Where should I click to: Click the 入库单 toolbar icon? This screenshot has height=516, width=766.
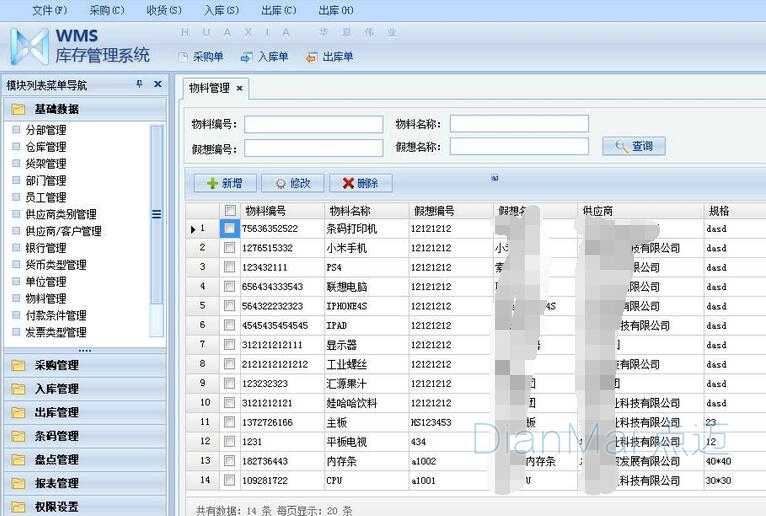tap(247, 57)
